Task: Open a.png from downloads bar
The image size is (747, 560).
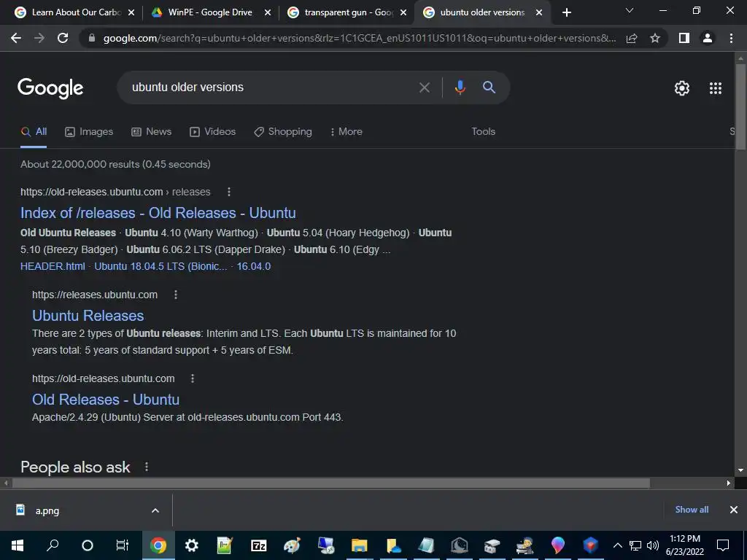Action: pyautogui.click(x=47, y=510)
